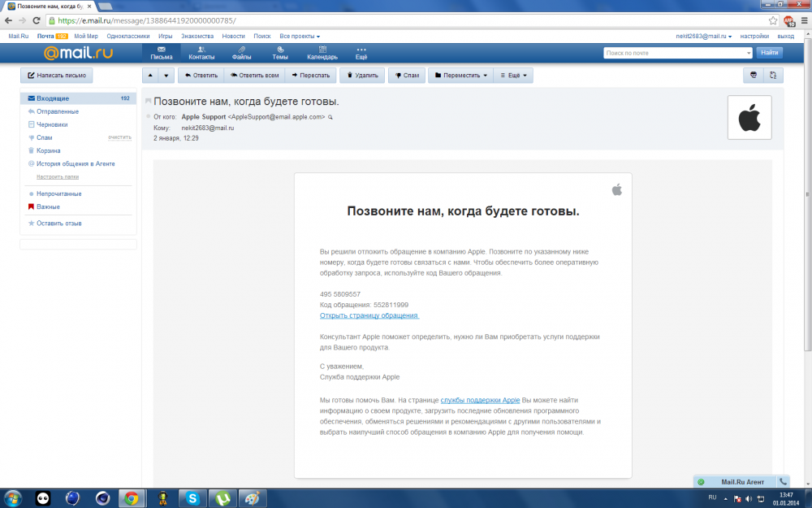The height and width of the screenshot is (508, 812).
Task: Click Написать письмо compose button
Action: pyautogui.click(x=57, y=75)
